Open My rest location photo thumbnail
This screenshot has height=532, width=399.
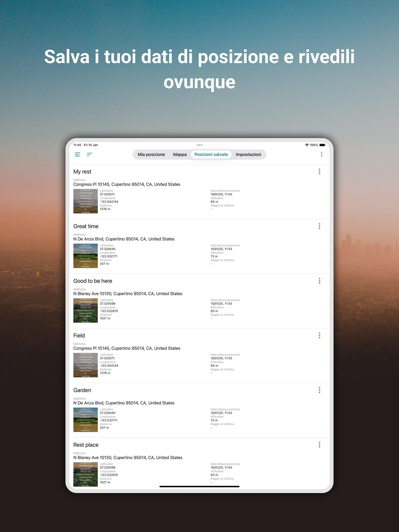coord(86,201)
